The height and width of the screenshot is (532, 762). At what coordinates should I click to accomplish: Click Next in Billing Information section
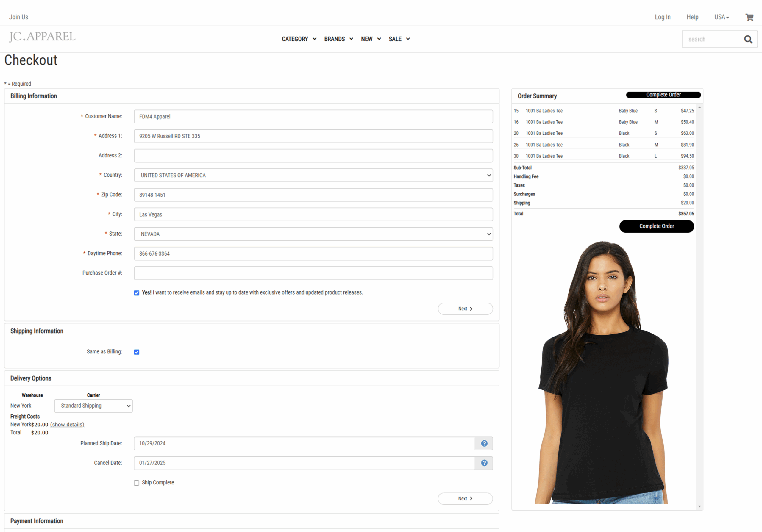click(x=465, y=309)
